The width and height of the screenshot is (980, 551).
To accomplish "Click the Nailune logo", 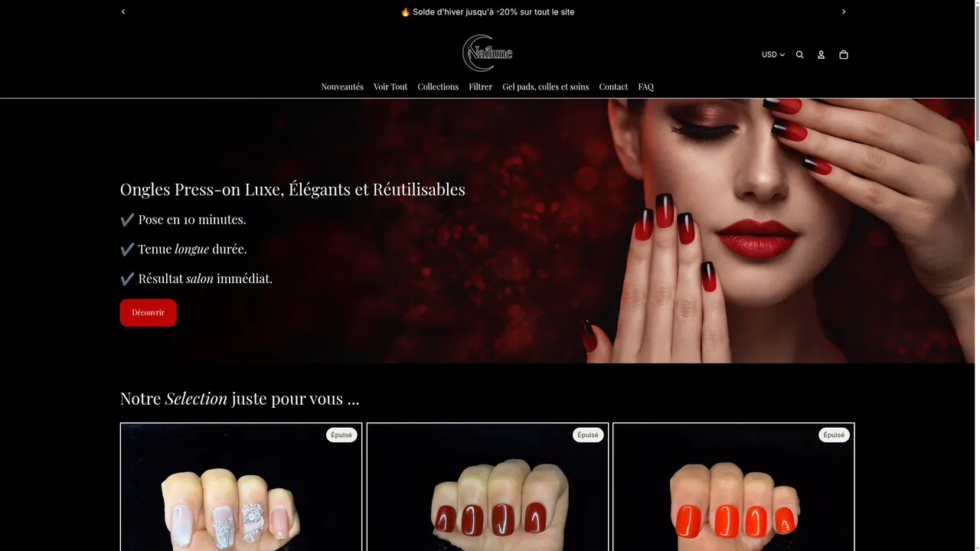I will click(488, 53).
